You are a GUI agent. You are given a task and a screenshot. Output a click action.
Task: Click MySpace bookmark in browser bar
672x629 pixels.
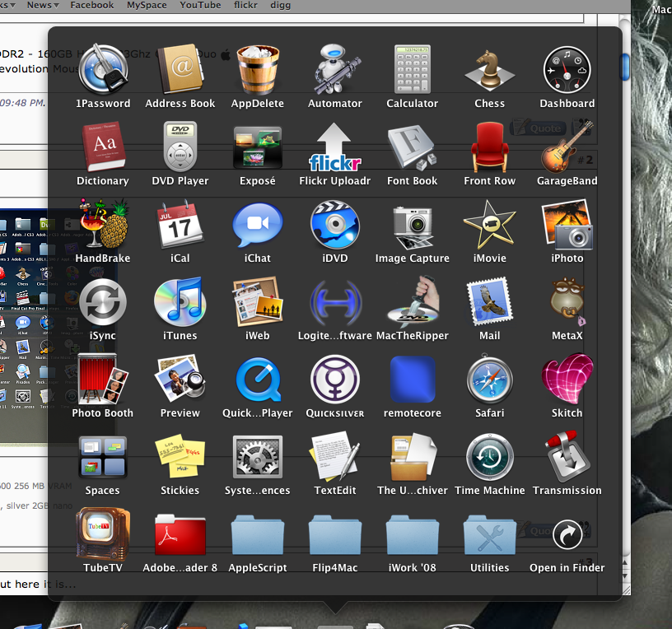point(147,5)
